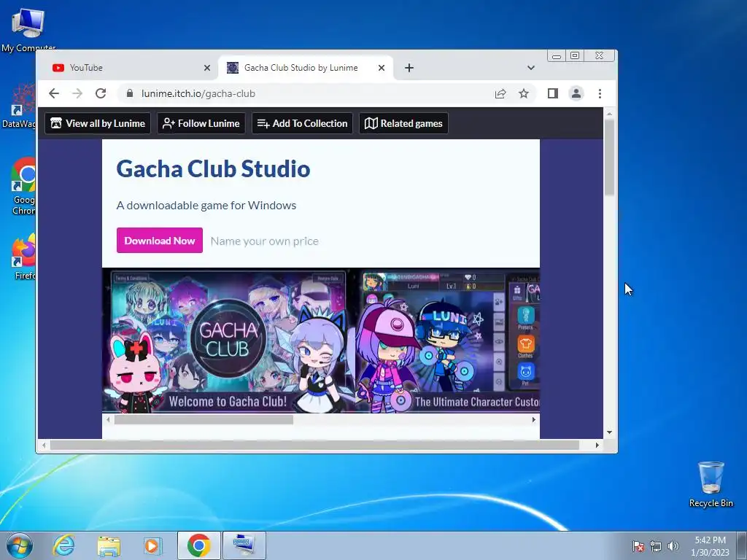The width and height of the screenshot is (747, 560).
Task: Expand the tab search dropdown chevron
Action: coord(531,68)
